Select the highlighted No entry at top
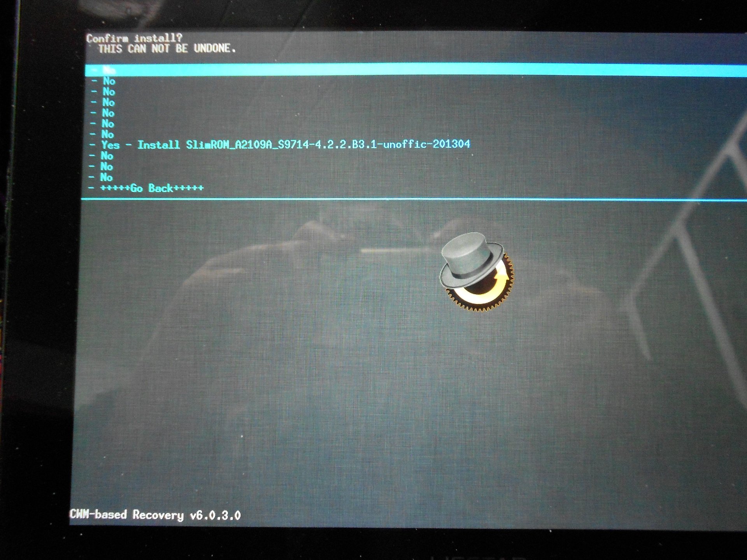Viewport: 747px width, 560px height. pyautogui.click(x=416, y=70)
